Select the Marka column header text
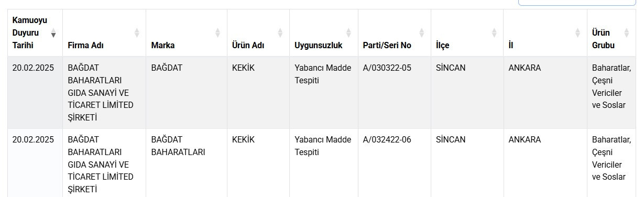This screenshot has width=644, height=197. click(162, 45)
